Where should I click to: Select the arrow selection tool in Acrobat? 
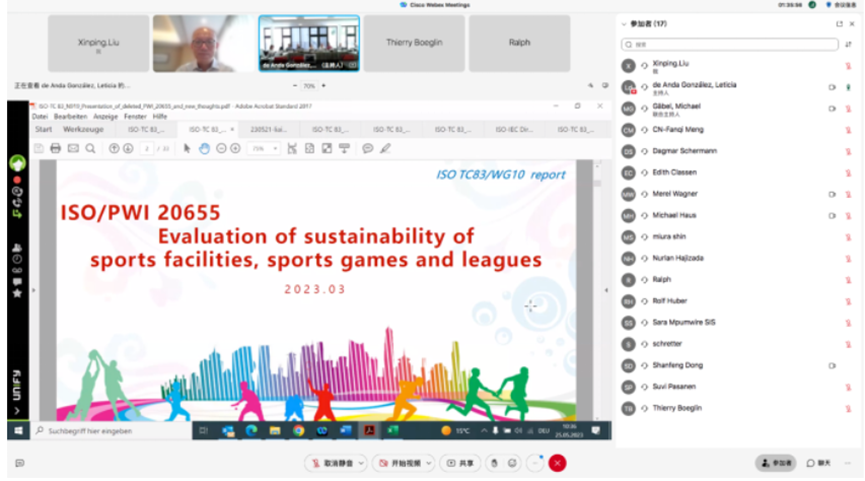click(x=187, y=148)
